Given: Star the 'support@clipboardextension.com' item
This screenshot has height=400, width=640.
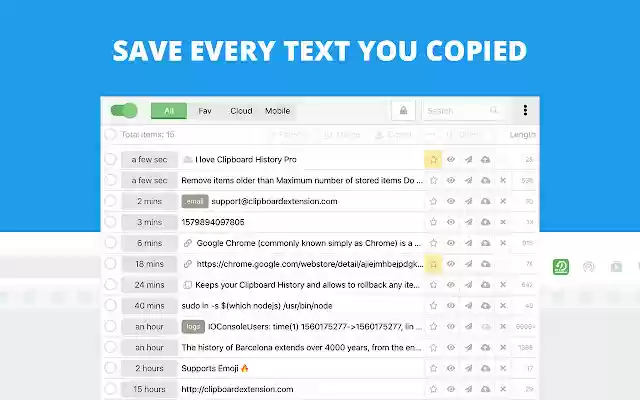Looking at the screenshot, I should tap(433, 201).
